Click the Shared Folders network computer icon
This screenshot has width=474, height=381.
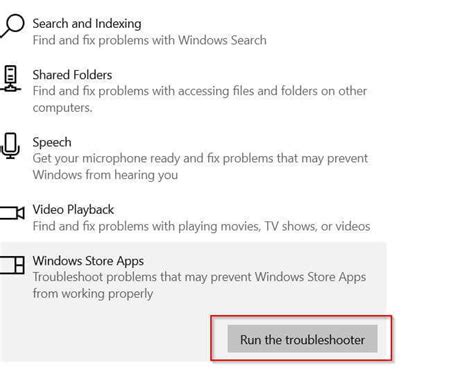(11, 79)
